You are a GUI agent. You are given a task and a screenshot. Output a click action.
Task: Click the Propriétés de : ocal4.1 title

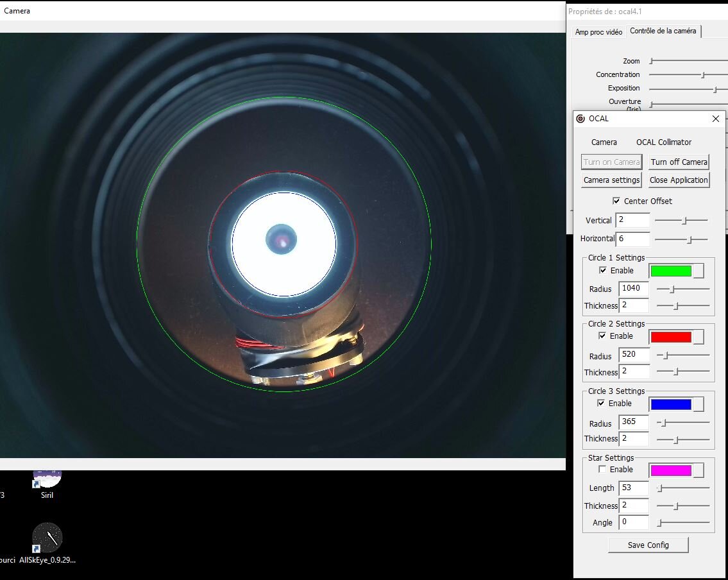[605, 12]
